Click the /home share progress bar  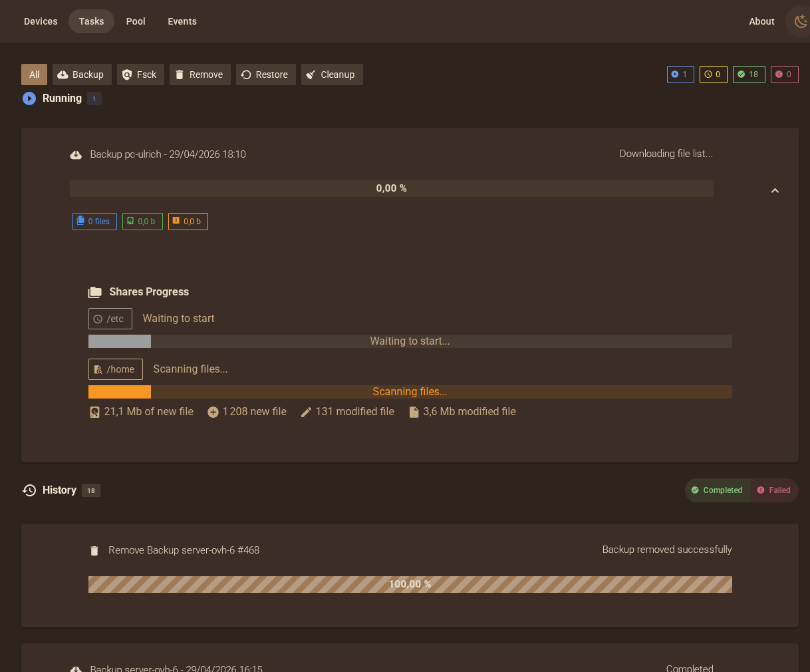(x=410, y=391)
